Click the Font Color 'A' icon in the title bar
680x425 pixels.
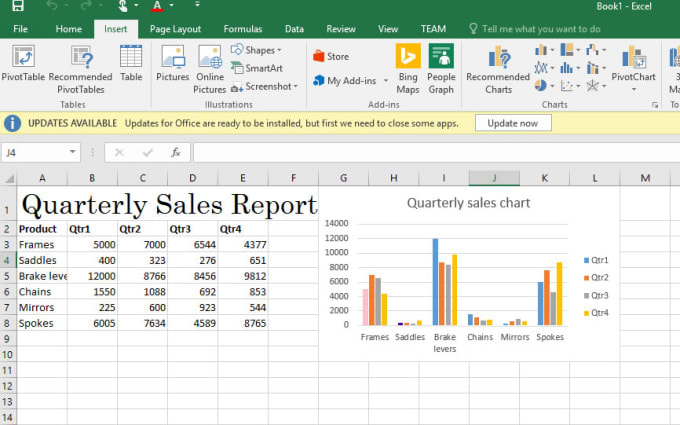click(x=157, y=6)
